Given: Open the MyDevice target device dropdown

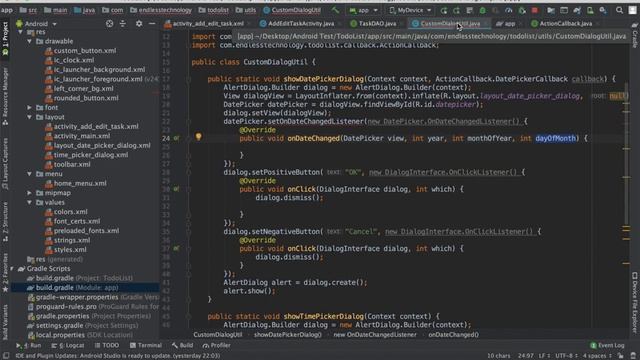Looking at the screenshot, I should 410,10.
